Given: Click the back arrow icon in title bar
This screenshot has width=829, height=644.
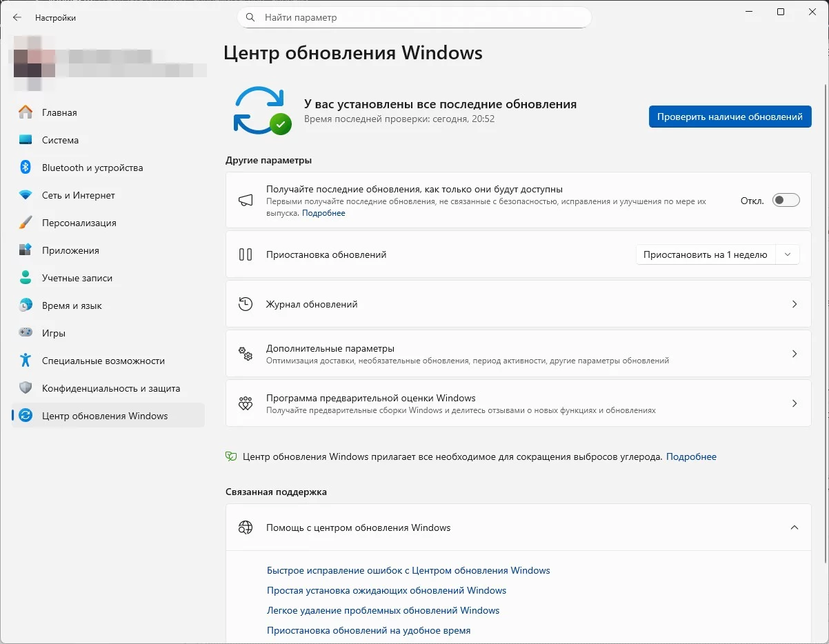Looking at the screenshot, I should [17, 18].
